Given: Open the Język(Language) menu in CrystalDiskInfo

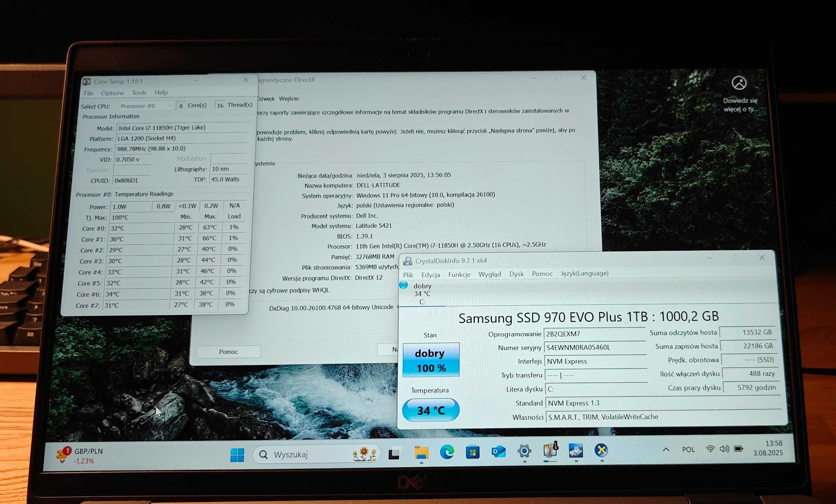Looking at the screenshot, I should [x=584, y=273].
